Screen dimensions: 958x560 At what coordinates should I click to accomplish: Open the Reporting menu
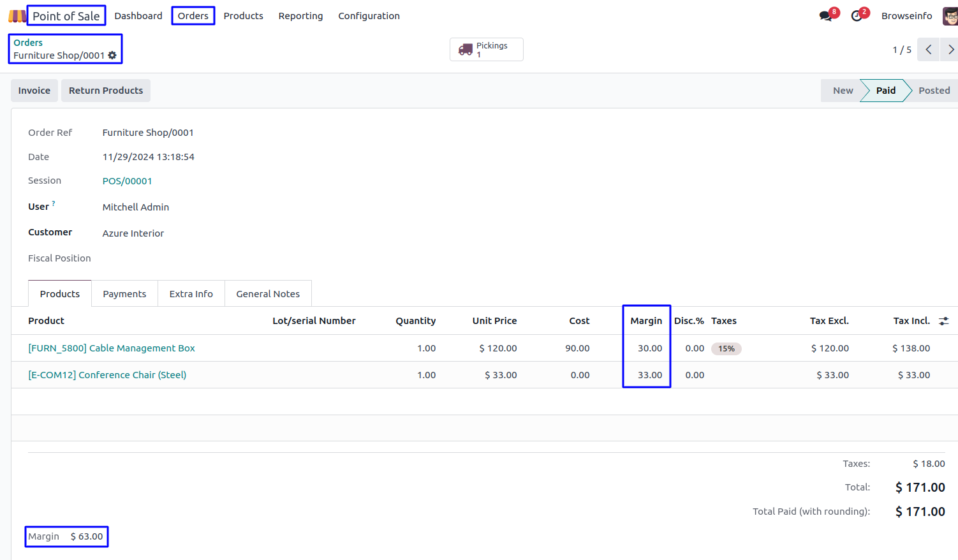300,16
